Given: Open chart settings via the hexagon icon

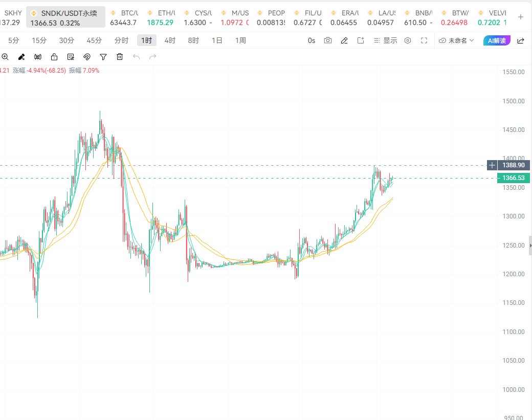Looking at the screenshot, I should click(x=408, y=40).
